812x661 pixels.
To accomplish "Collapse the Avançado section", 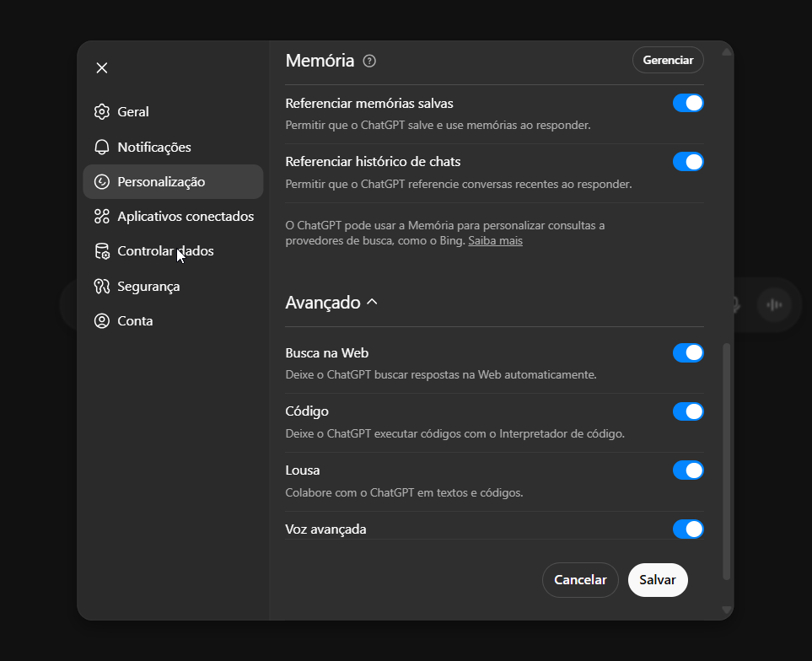I will pyautogui.click(x=370, y=301).
